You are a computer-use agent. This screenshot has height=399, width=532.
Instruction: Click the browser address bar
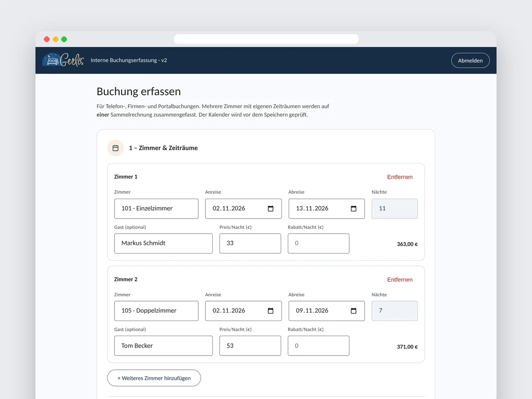pyautogui.click(x=266, y=39)
